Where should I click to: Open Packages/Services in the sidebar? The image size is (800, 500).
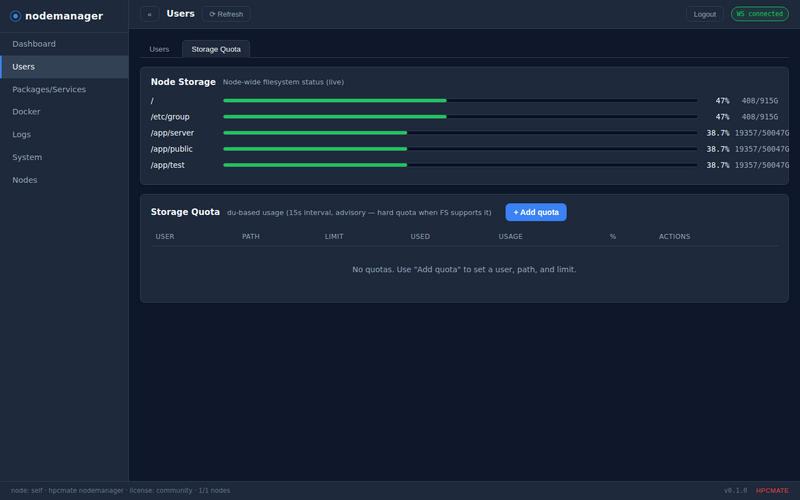click(x=64, y=89)
